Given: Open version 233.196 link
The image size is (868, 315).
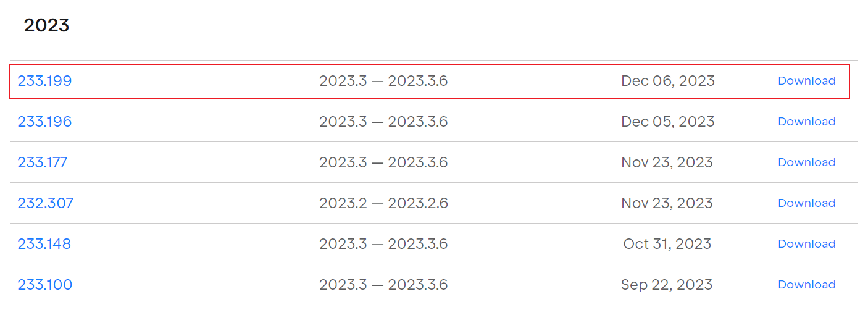Looking at the screenshot, I should click(44, 122).
